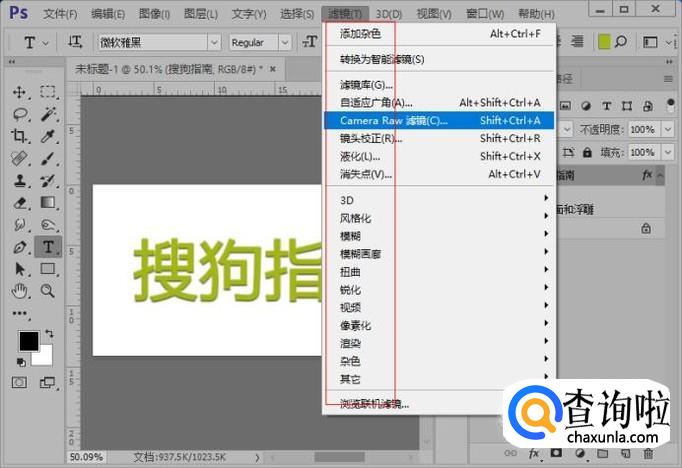Select the Rectangle shape tool
This screenshot has height=468, width=682.
pyautogui.click(x=48, y=269)
